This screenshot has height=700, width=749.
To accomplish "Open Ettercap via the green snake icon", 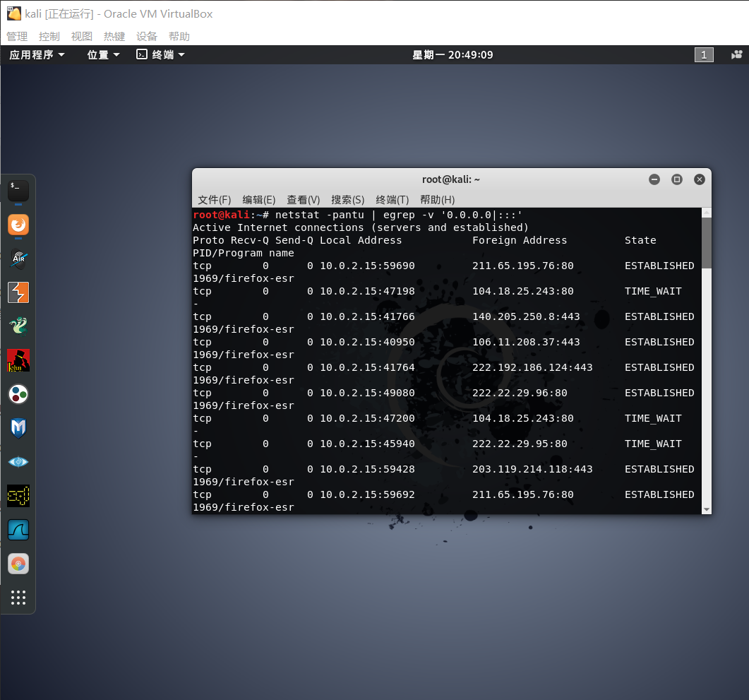I will (x=18, y=326).
